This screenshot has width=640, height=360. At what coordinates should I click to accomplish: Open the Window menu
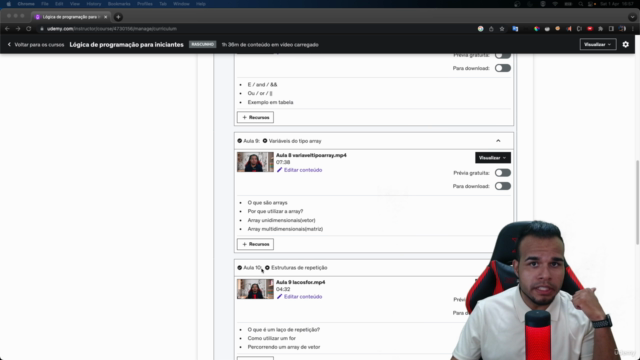(x=181, y=4)
